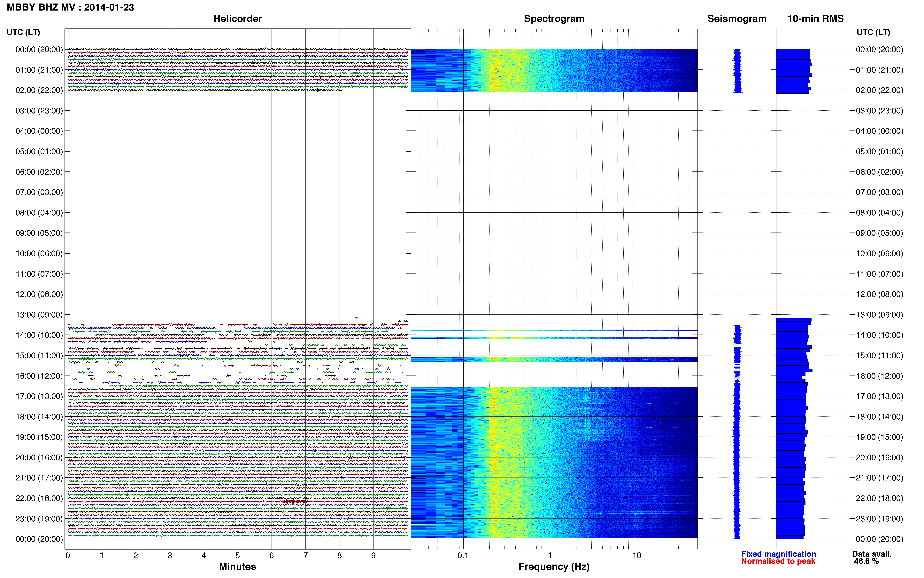Click the Fixed magnification legend text

[x=778, y=554]
